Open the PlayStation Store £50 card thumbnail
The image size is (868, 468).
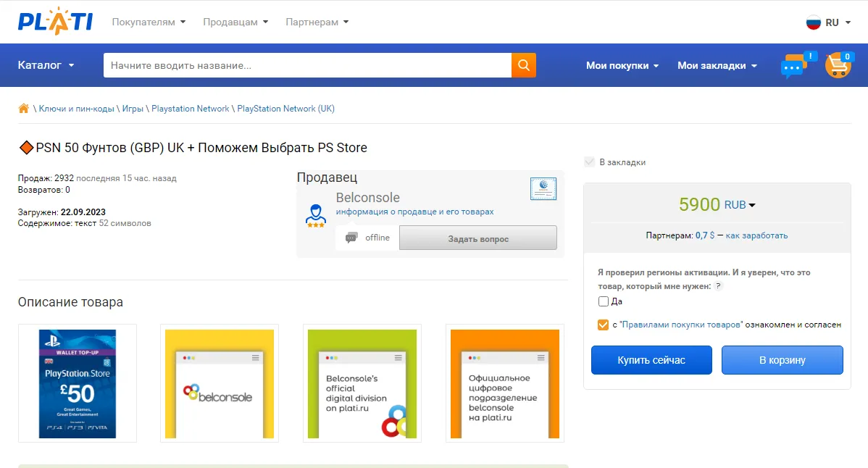tap(78, 383)
